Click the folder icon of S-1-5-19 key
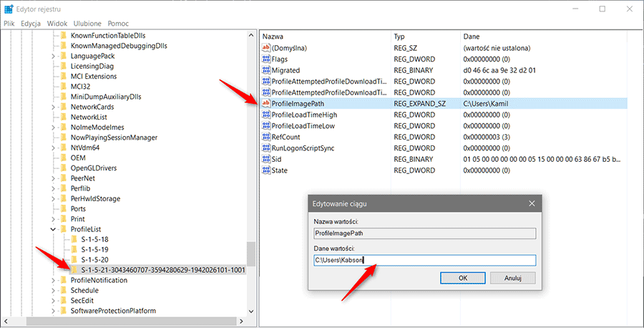Viewport: 644px width, 328px height. pos(74,249)
